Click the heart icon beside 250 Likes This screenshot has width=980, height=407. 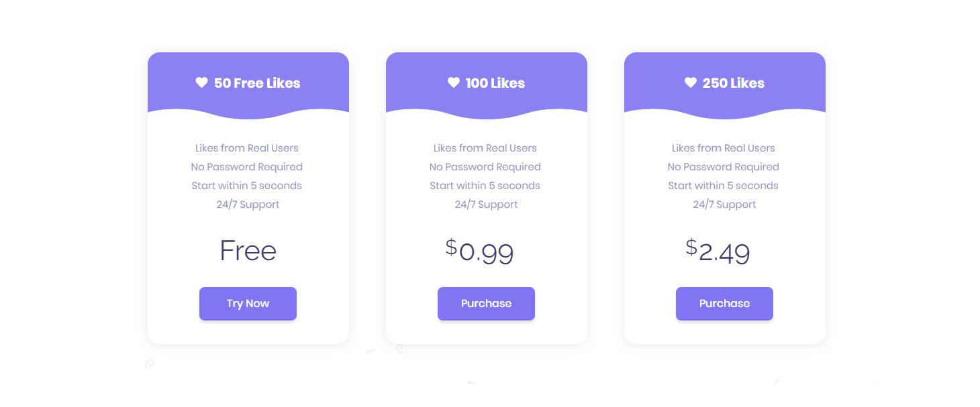point(691,82)
